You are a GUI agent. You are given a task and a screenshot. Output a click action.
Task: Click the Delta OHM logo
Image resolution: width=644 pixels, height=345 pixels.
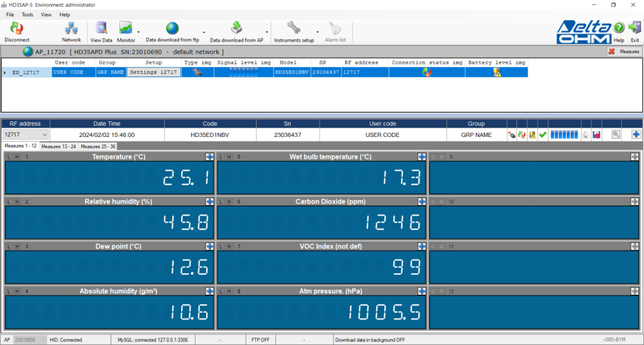pos(584,32)
